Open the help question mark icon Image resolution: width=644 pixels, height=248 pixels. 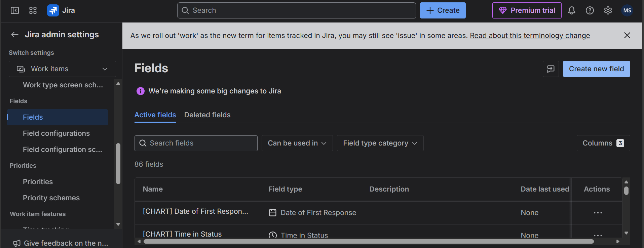pyautogui.click(x=590, y=10)
